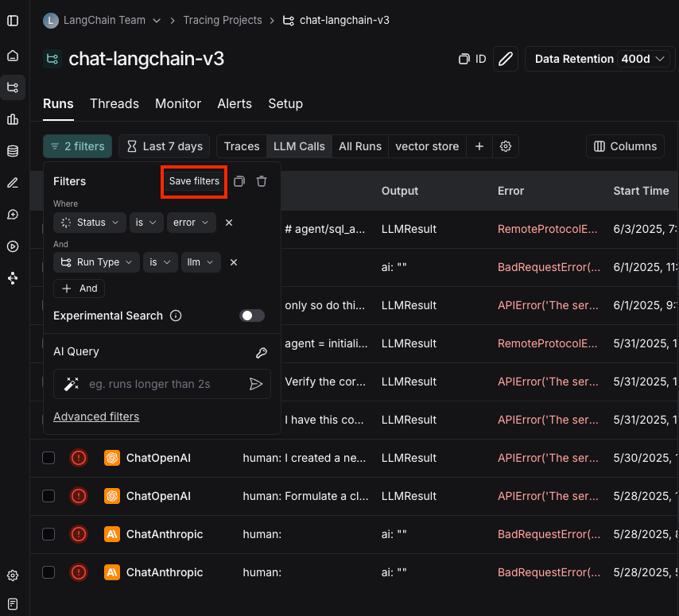
Task: Check the last ChatAnthropic row checkbox
Action: [48, 572]
